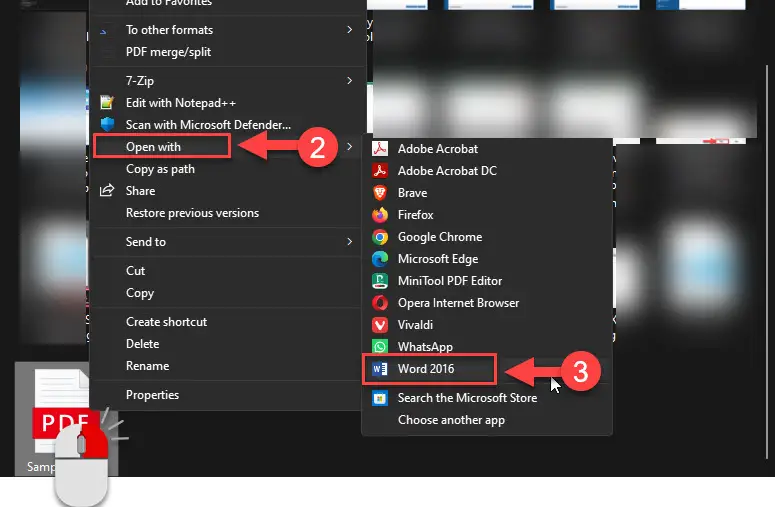Expand the 7-Zip submenu arrow
This screenshot has width=775, height=507.
click(x=349, y=81)
